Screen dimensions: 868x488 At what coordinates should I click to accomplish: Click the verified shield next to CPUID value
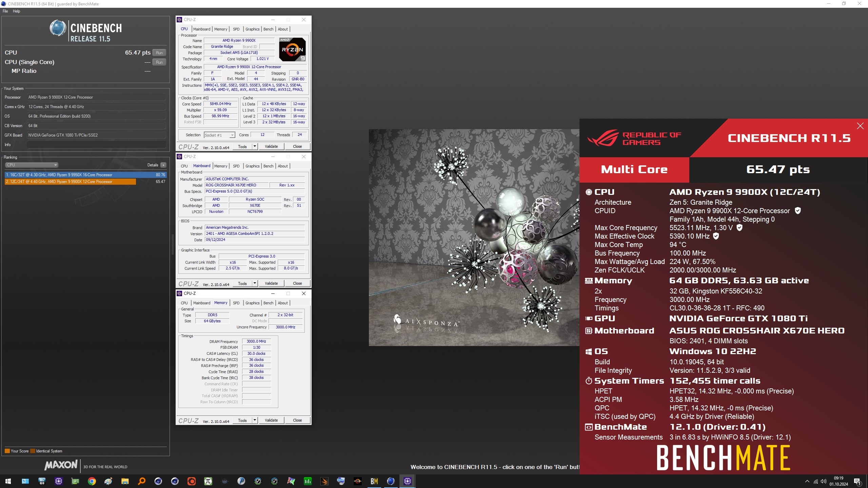point(798,211)
